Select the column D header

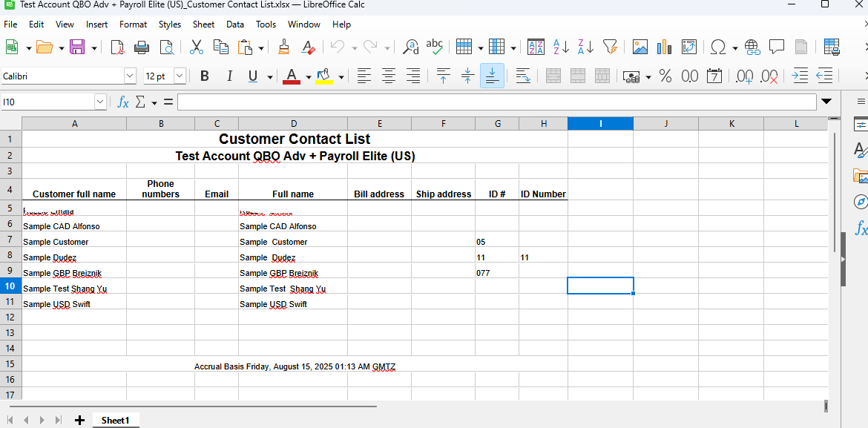point(293,124)
